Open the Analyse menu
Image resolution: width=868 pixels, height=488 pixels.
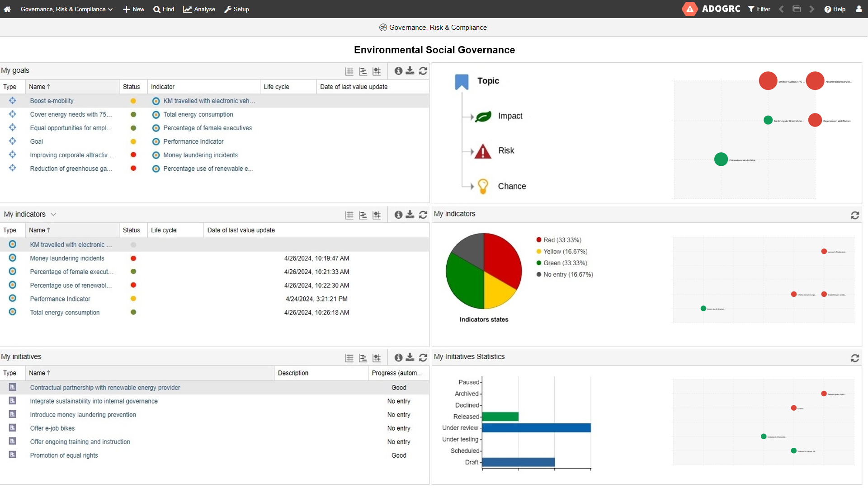coord(199,9)
